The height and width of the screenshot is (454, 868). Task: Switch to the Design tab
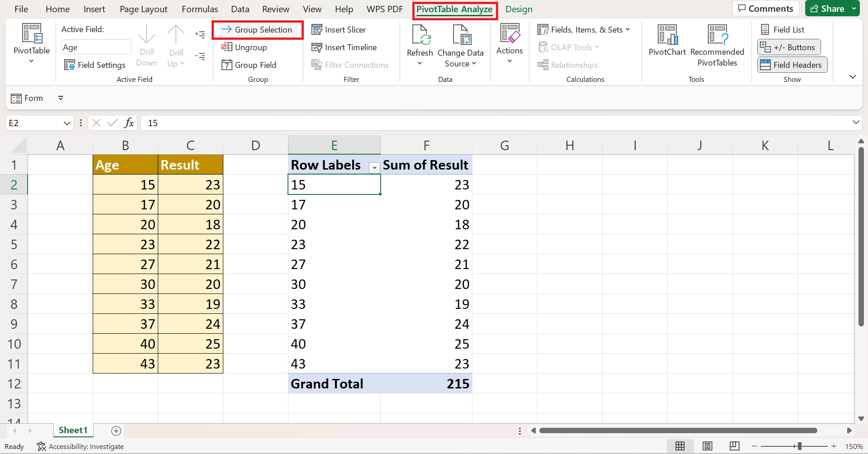click(519, 9)
